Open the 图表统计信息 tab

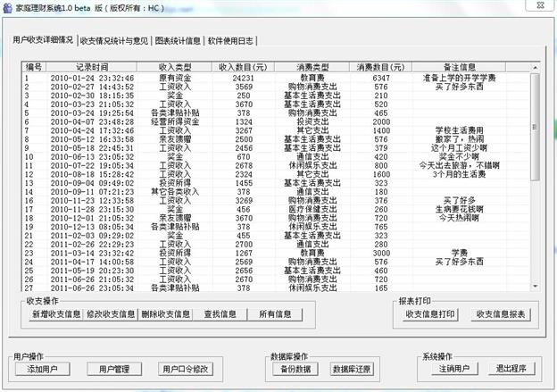pos(177,41)
